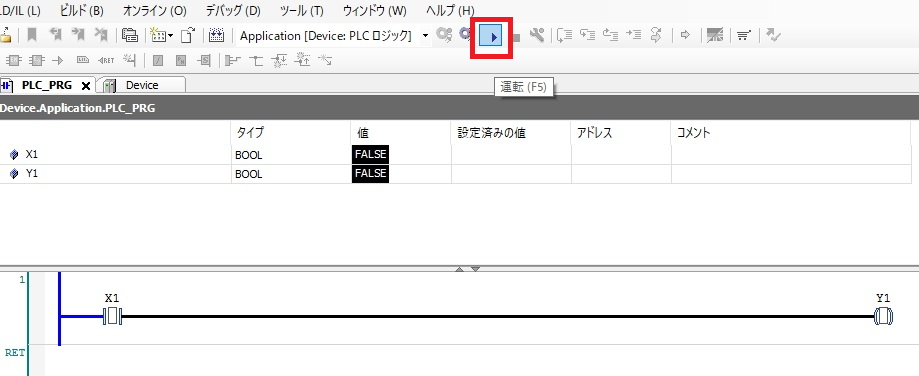Click the last ladder toolbar connection icon
Screen dimensions: 919x376
[x=325, y=60]
